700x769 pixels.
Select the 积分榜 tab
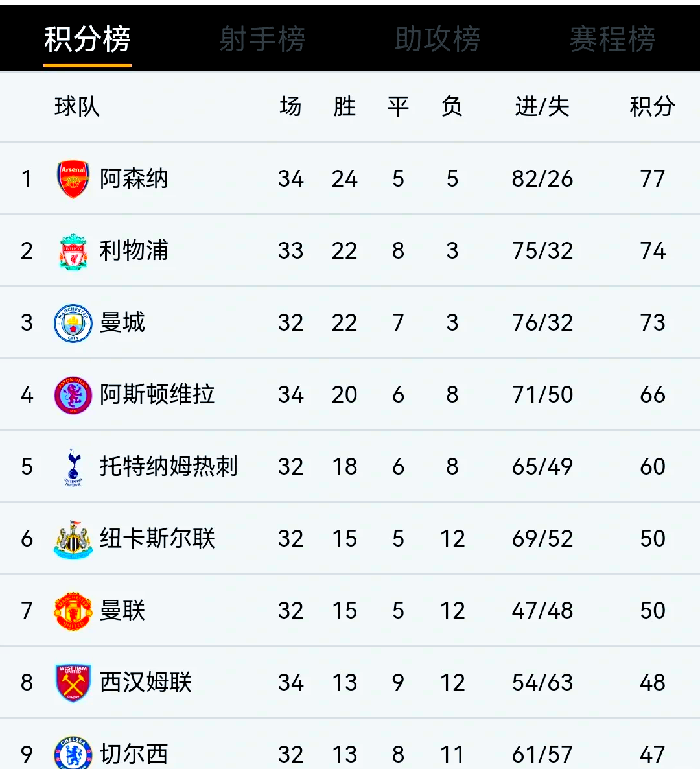87,40
